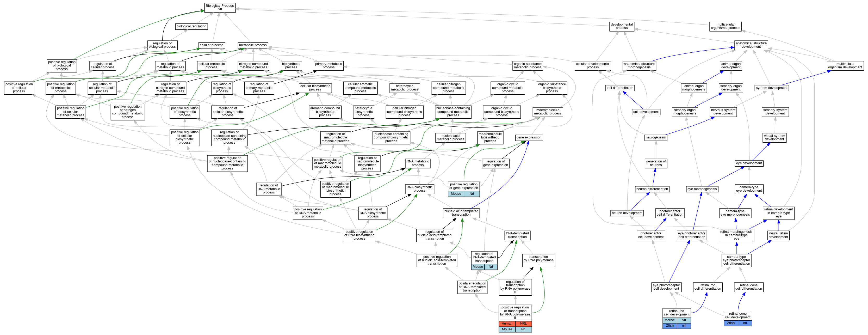
Task: Click the 'regulation of gene expression' node
Action: click(495, 163)
